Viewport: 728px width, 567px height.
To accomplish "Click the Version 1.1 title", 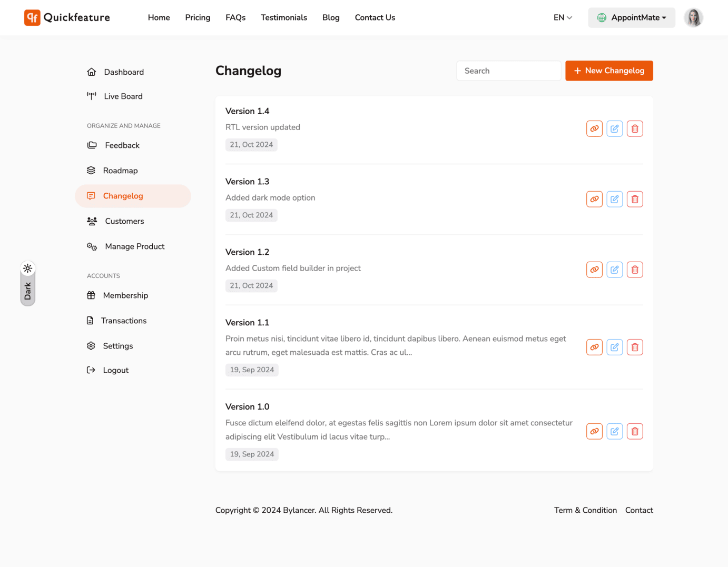I will (x=247, y=323).
